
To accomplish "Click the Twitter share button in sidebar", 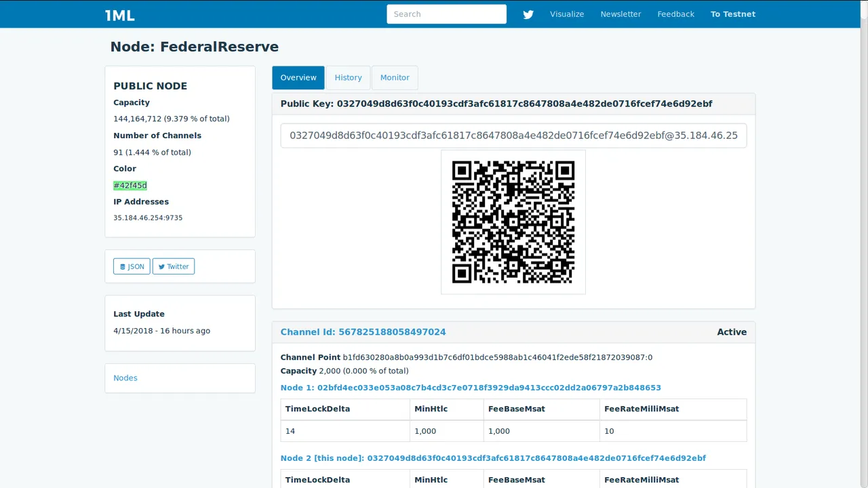I will (174, 266).
